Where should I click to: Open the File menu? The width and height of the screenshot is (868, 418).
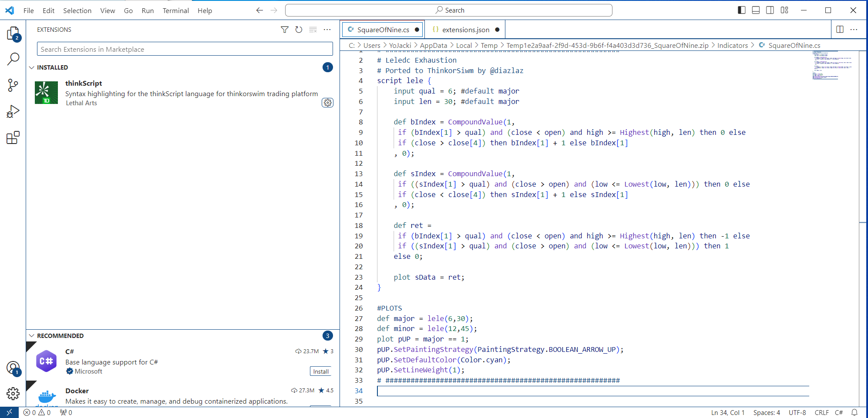tap(29, 10)
